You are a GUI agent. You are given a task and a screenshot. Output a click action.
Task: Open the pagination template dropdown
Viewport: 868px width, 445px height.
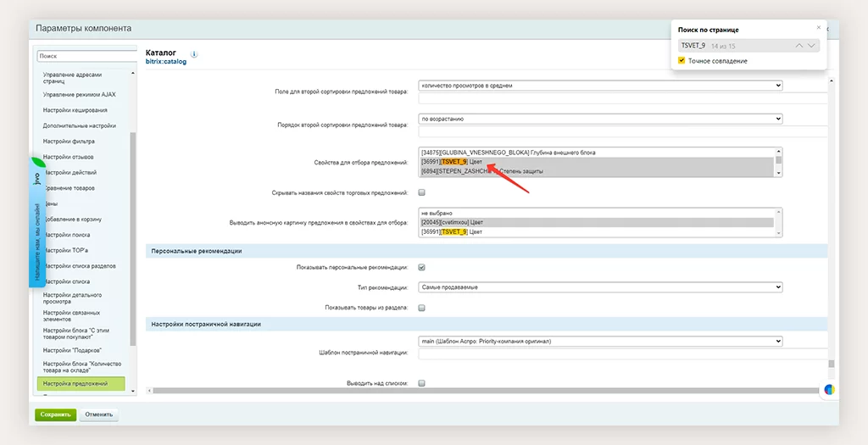tap(600, 342)
